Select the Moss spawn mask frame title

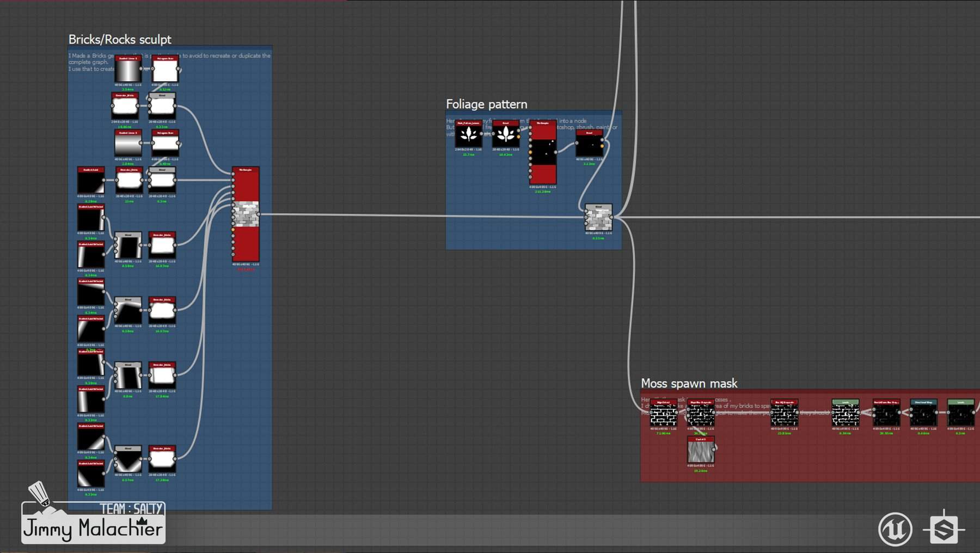(689, 383)
